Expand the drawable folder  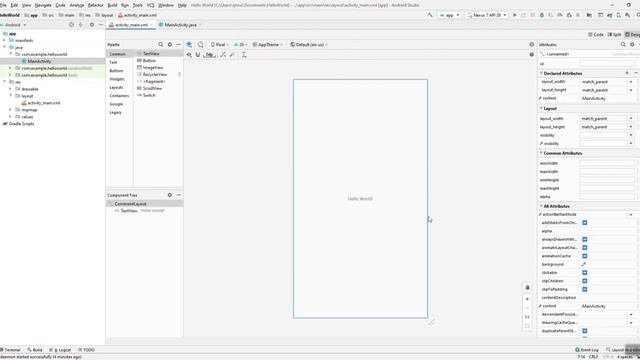click(10, 89)
